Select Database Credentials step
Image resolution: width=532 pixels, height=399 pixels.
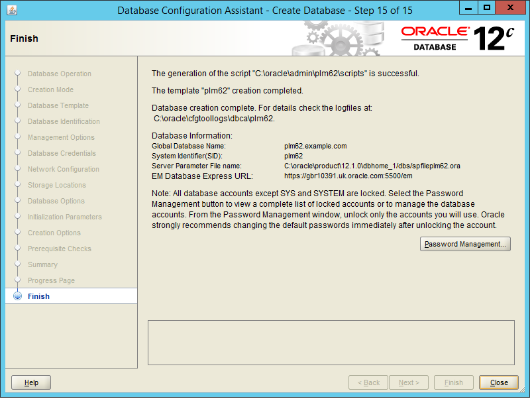coord(62,153)
